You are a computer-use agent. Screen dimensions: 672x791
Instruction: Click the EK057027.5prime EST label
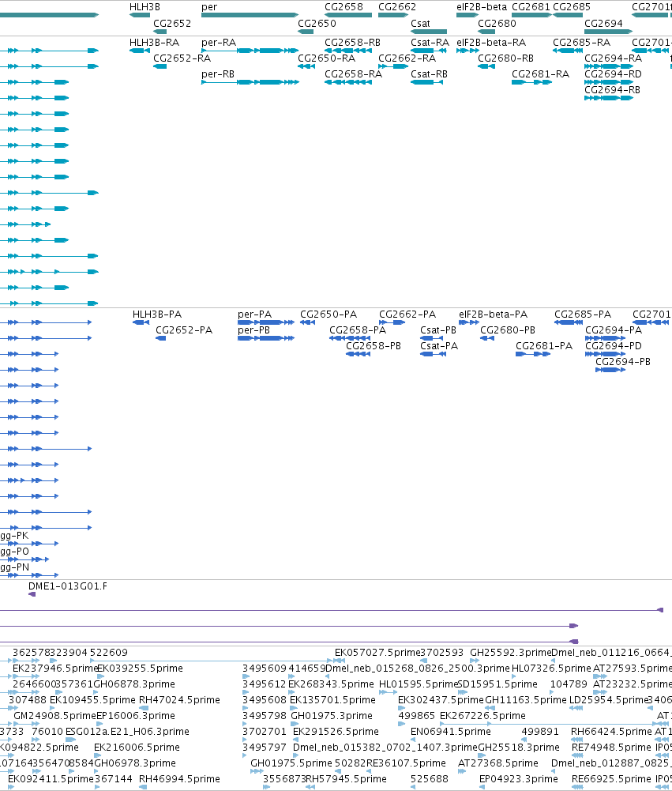pos(377,652)
